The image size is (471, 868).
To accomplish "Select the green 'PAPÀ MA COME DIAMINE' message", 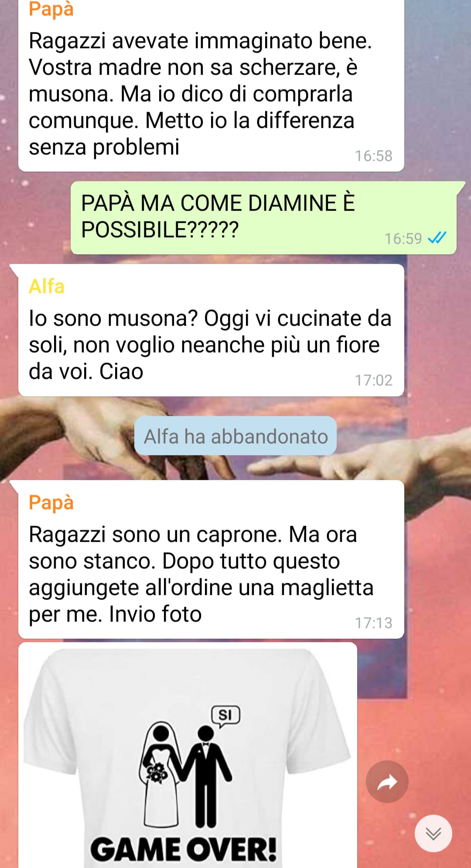I will 263,217.
